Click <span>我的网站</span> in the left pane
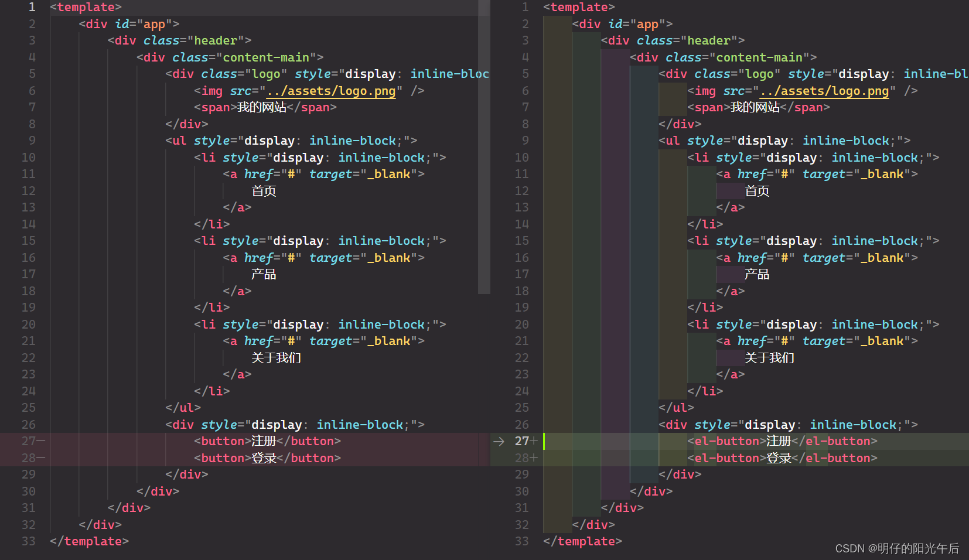 265,107
